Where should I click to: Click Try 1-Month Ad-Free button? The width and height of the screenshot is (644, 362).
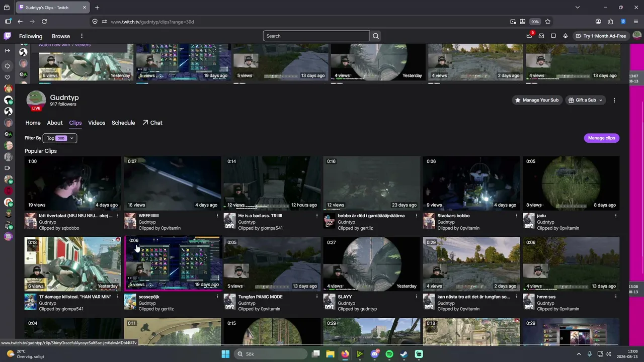coord(601,36)
